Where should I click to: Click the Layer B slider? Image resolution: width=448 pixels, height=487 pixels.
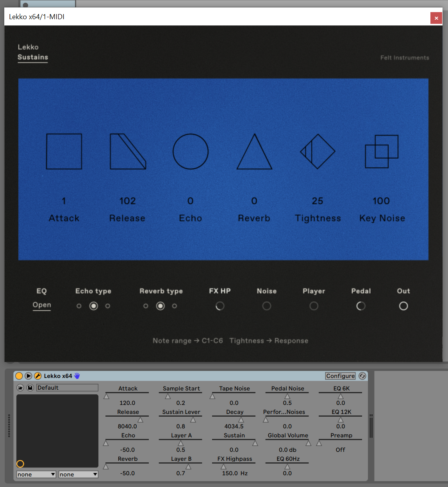pos(180,466)
